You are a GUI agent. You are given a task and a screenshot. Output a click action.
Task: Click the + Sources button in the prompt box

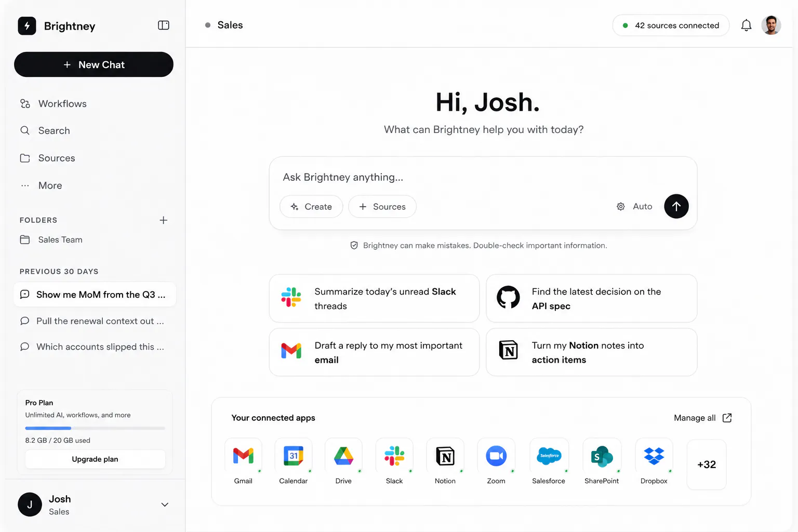point(382,206)
